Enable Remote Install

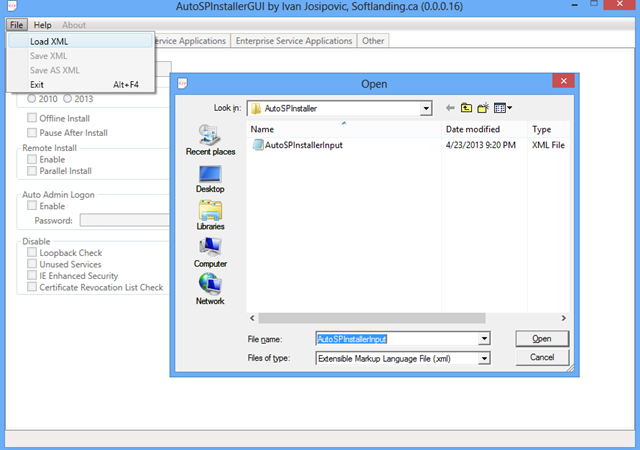32,159
